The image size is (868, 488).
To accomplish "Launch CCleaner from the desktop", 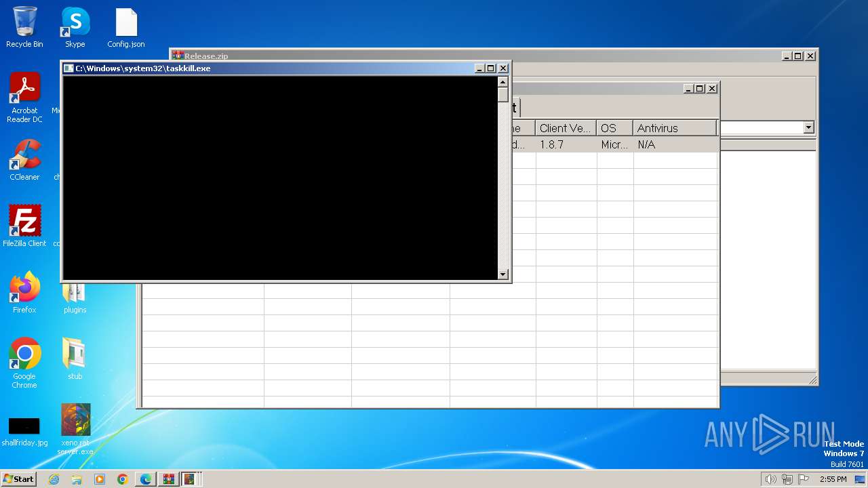I will (x=24, y=160).
